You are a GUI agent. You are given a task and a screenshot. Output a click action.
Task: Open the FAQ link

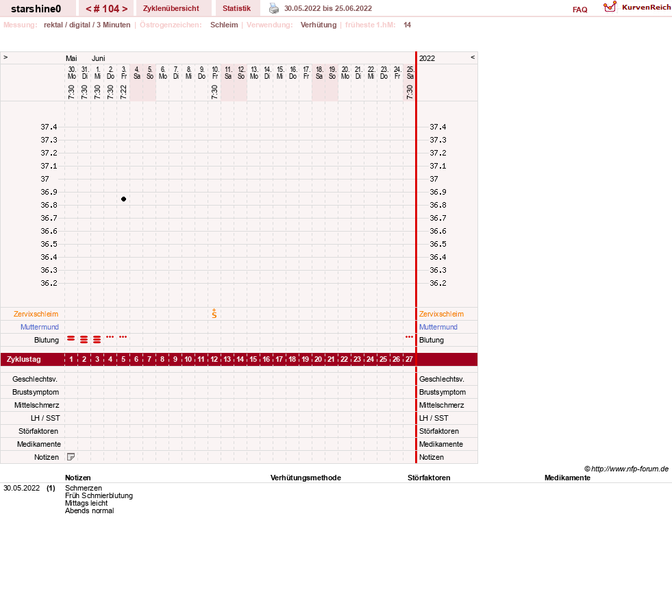coord(580,10)
